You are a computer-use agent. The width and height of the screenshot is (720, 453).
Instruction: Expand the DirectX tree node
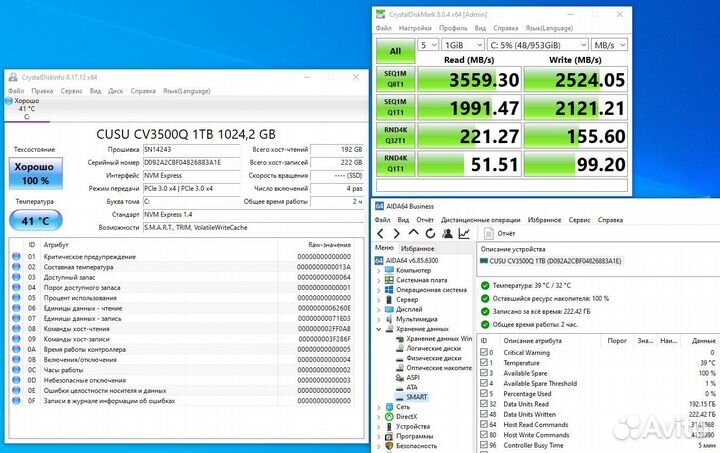click(x=379, y=417)
